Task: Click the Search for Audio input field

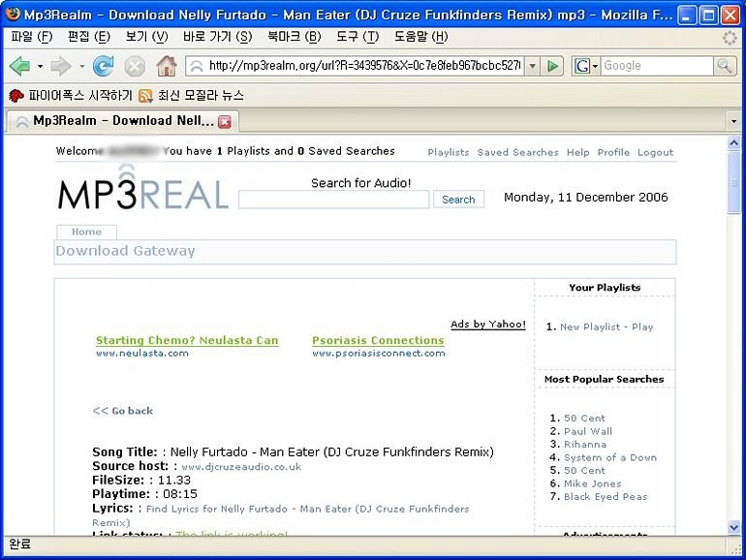Action: pyautogui.click(x=333, y=200)
